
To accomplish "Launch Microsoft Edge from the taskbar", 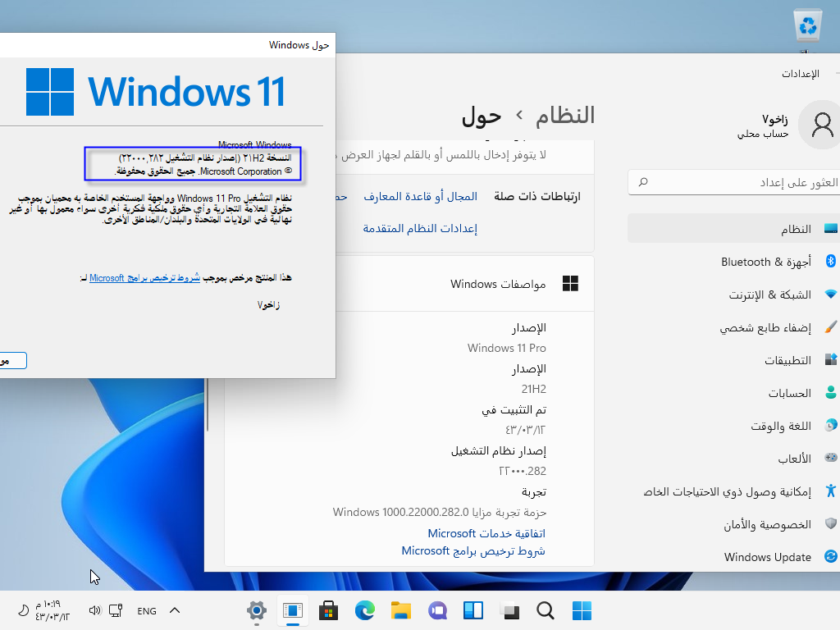I will (x=365, y=610).
